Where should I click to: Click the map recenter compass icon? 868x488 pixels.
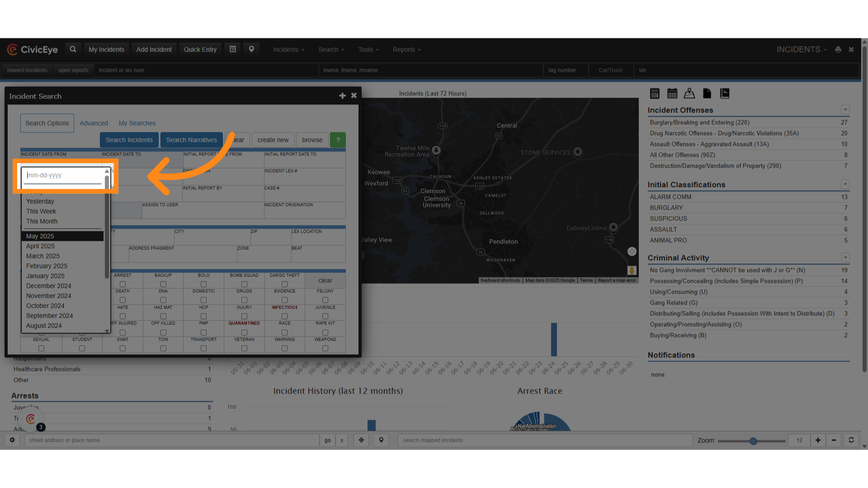coord(632,252)
